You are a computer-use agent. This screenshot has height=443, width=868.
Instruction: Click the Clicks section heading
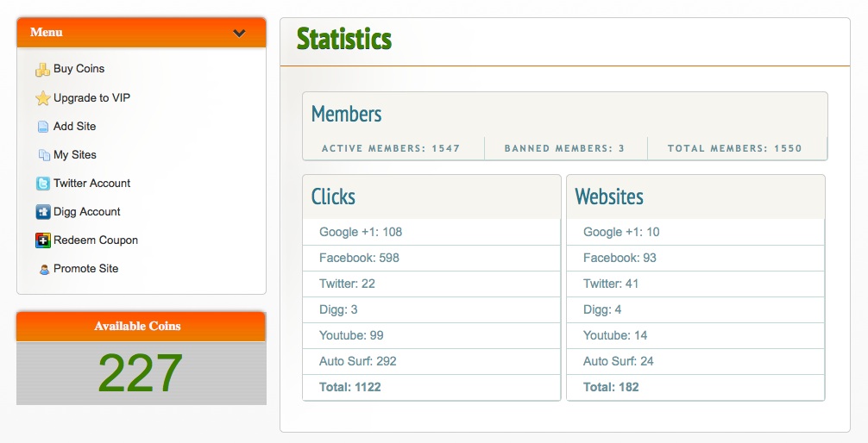tap(333, 197)
